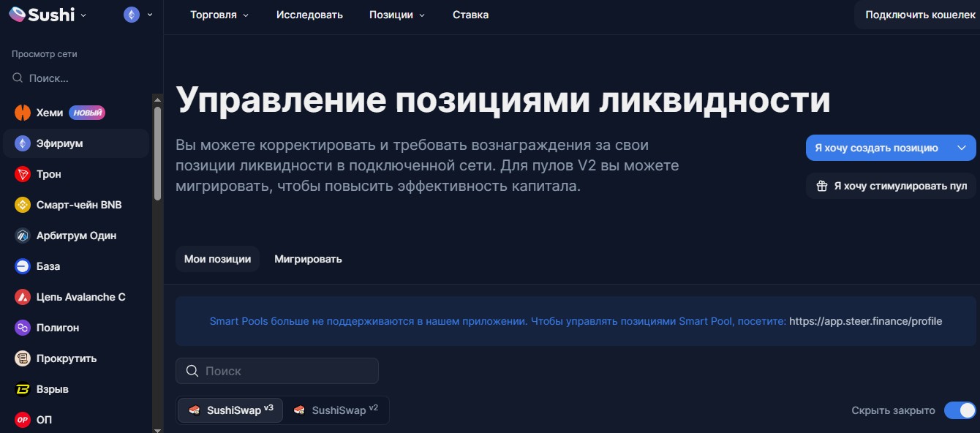Click Подключить кошелек button

(920, 15)
